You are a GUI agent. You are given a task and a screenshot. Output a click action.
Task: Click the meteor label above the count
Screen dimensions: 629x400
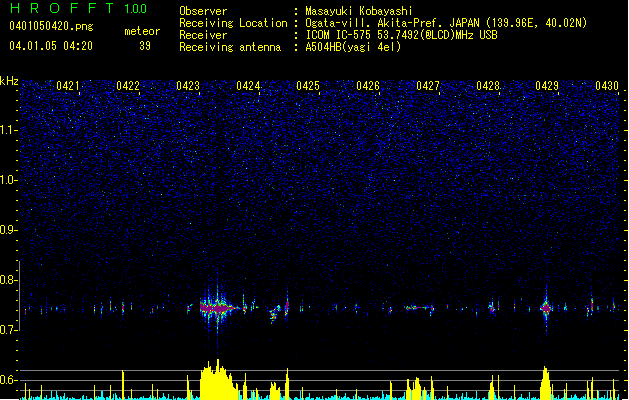point(142,31)
